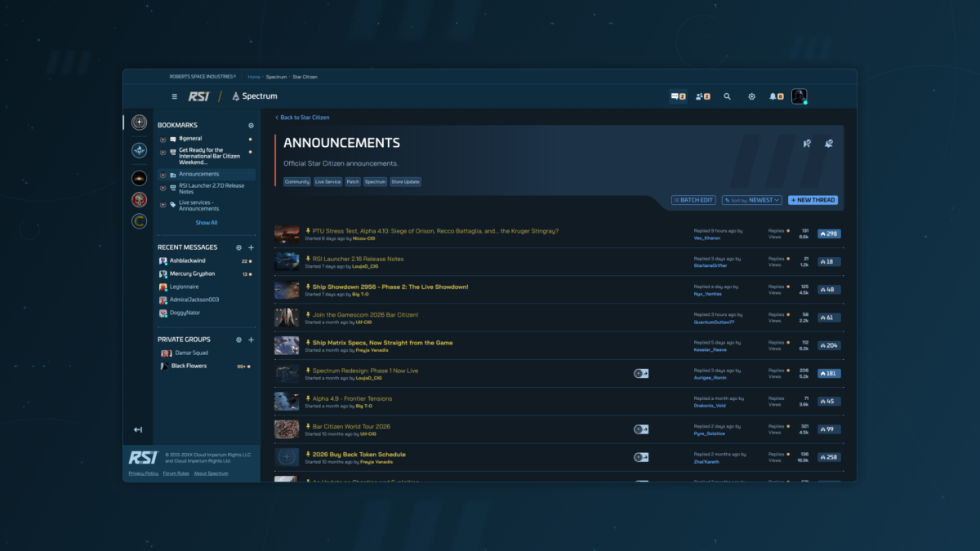Screen dimensions: 980x551
Task: Open Bookmarks settings gear
Action: [251, 126]
